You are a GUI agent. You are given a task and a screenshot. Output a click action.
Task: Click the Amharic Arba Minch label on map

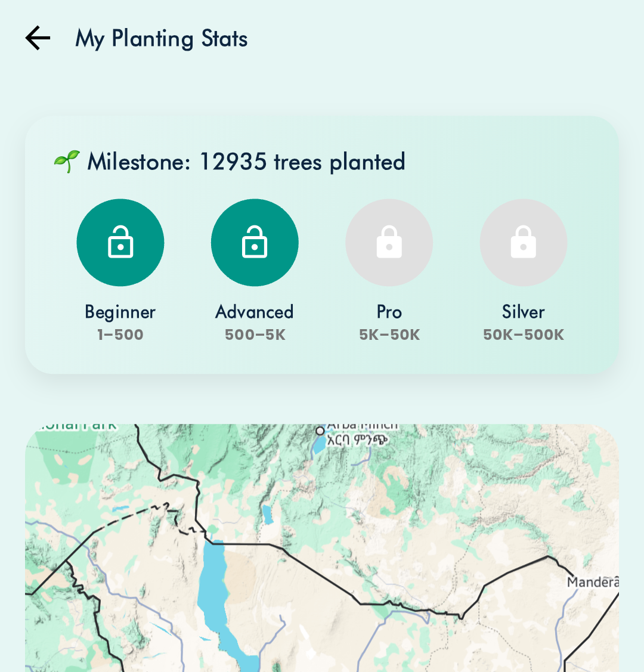coord(357,440)
